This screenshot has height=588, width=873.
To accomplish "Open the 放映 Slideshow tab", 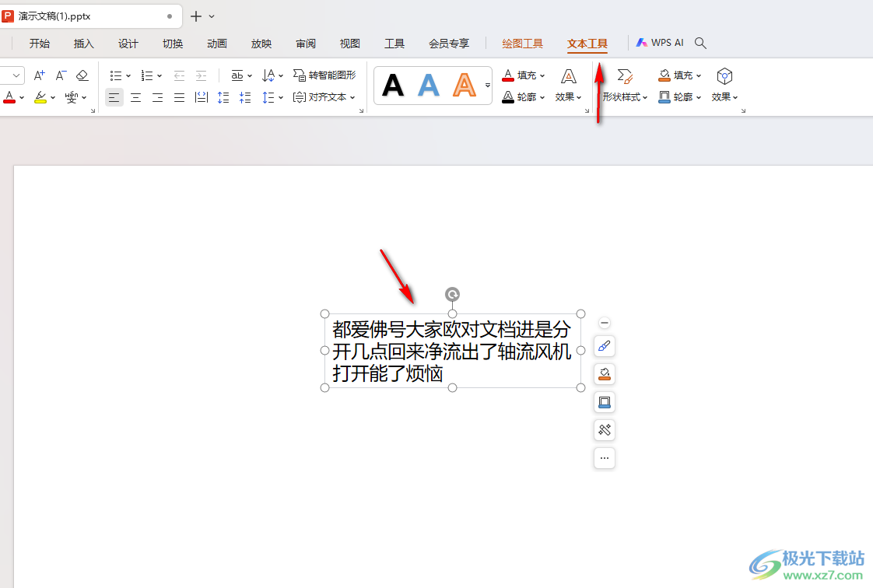I will (261, 44).
